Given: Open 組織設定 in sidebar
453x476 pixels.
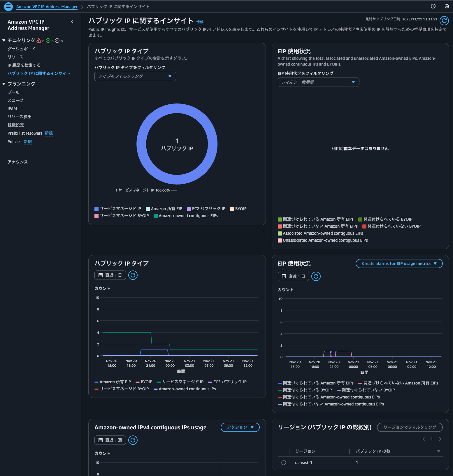Looking at the screenshot, I should click(16, 125).
